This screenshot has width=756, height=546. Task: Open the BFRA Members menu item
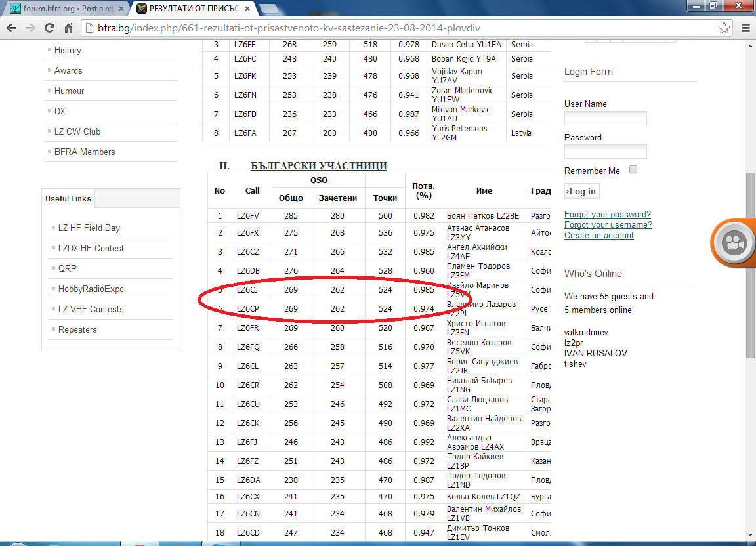pos(85,152)
